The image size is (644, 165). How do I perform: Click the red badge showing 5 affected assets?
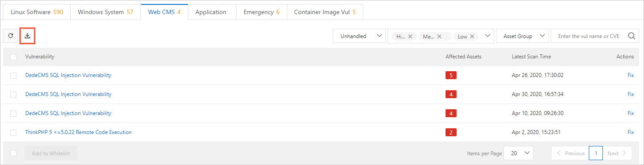(x=451, y=75)
